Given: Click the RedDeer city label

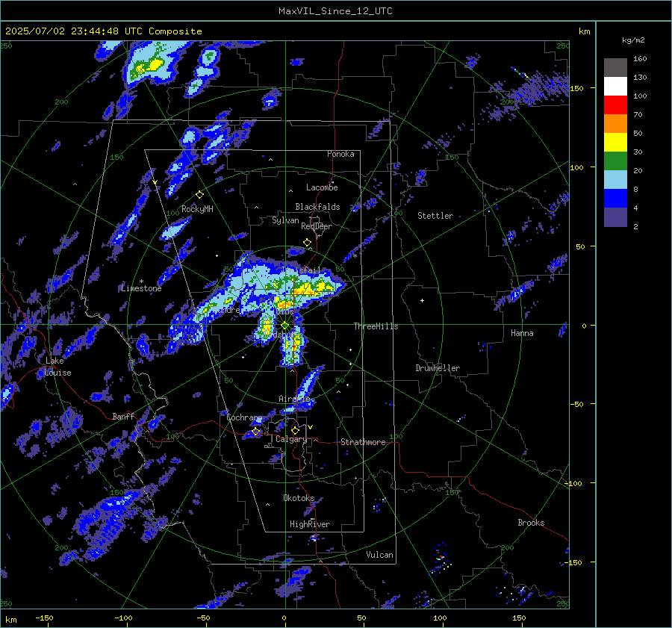Looking at the screenshot, I should pyautogui.click(x=317, y=226).
